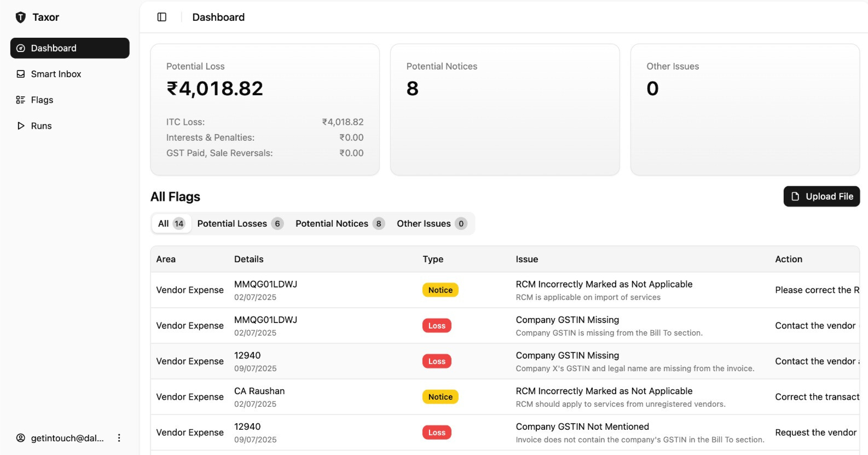
Task: Click the Notice badge for MMQG01LDWJ
Action: [x=440, y=290]
